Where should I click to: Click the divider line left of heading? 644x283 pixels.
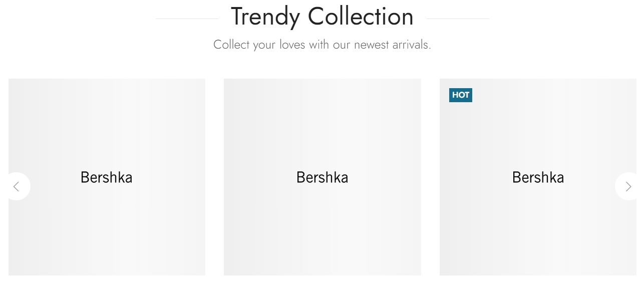pyautogui.click(x=187, y=19)
